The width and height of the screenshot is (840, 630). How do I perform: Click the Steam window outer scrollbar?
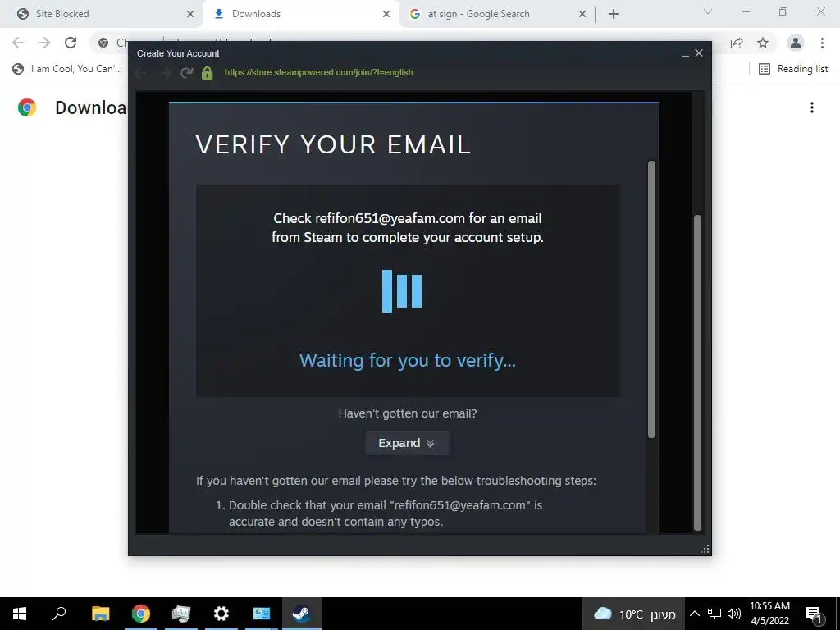click(697, 372)
